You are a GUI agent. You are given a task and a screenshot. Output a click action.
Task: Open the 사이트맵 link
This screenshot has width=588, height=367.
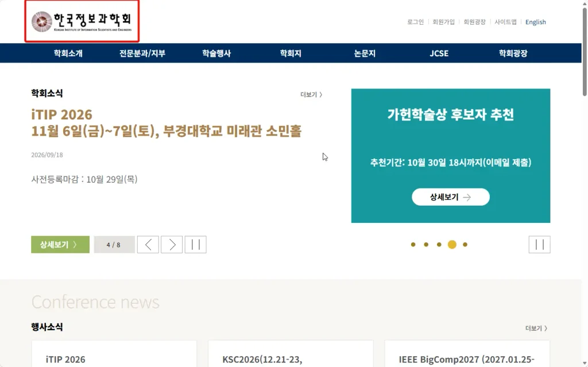(505, 22)
